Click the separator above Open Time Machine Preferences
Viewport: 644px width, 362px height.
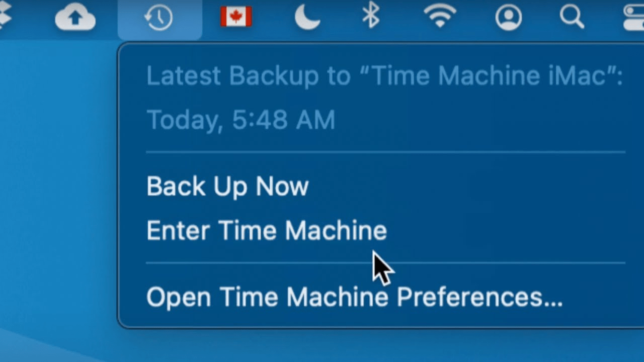(x=385, y=262)
